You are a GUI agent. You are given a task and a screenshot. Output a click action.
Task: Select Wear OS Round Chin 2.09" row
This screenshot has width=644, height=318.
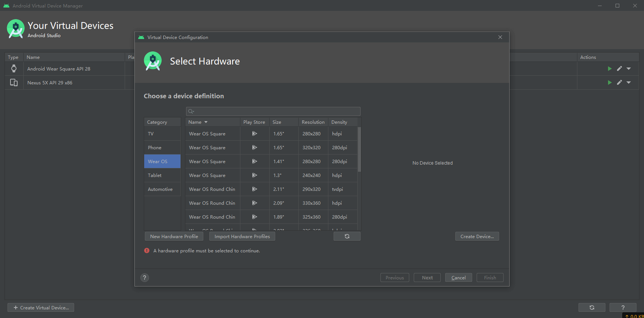coord(271,203)
